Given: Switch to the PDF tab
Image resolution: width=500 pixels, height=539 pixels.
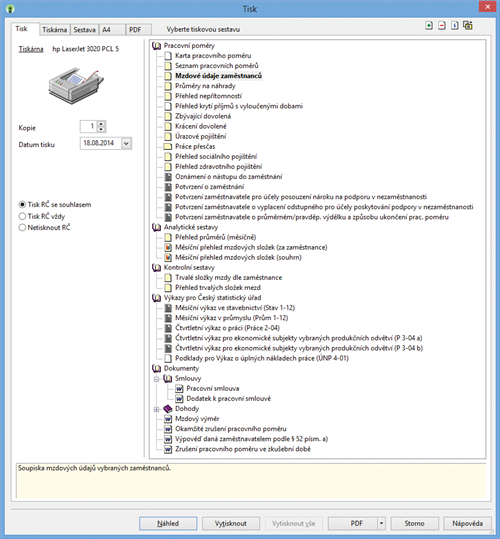Looking at the screenshot, I should [x=138, y=30].
